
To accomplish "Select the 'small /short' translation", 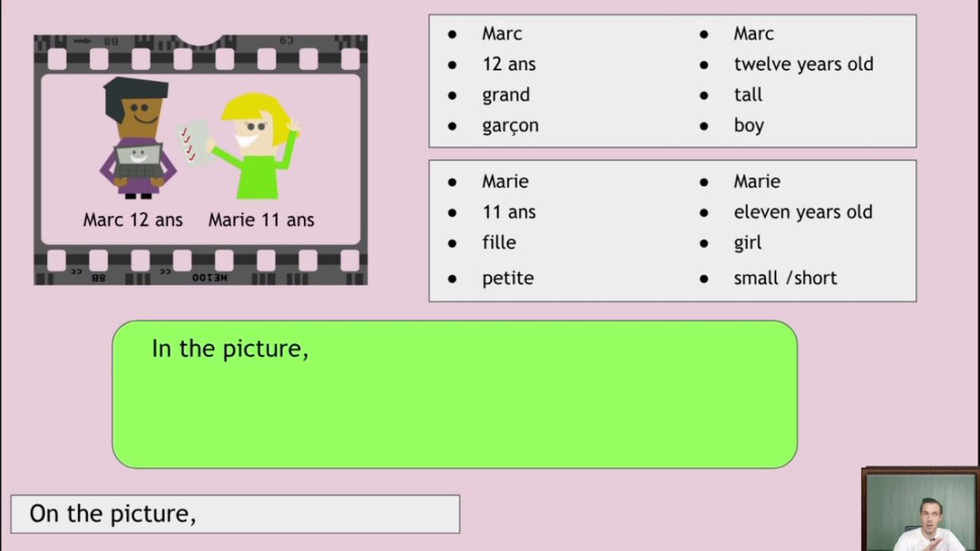I will [785, 278].
